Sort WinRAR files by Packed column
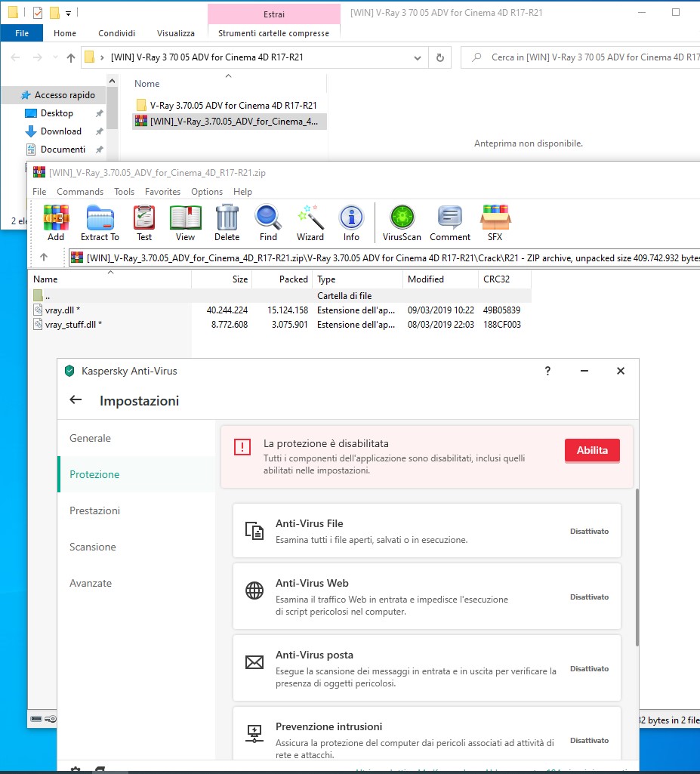Screen dimensions: 700x774 (x=282, y=279)
